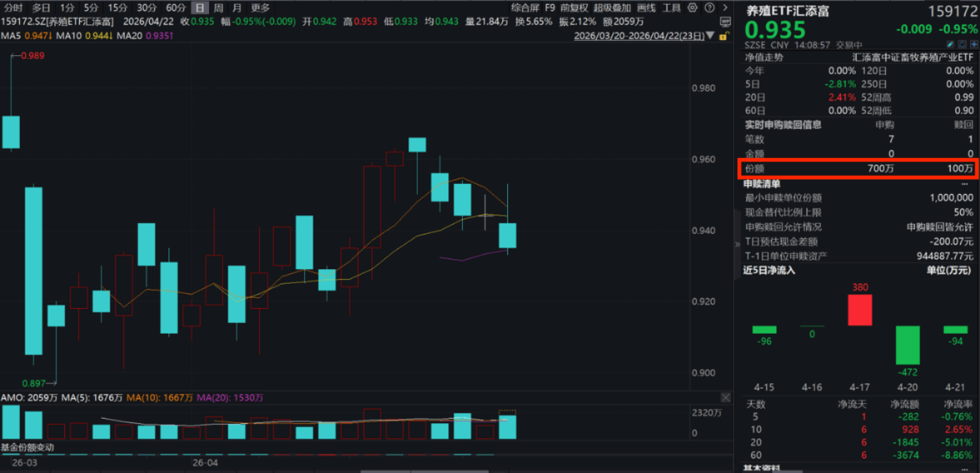This screenshot has width=980, height=473.
Task: Select the 60分 period tab
Action: 175,8
